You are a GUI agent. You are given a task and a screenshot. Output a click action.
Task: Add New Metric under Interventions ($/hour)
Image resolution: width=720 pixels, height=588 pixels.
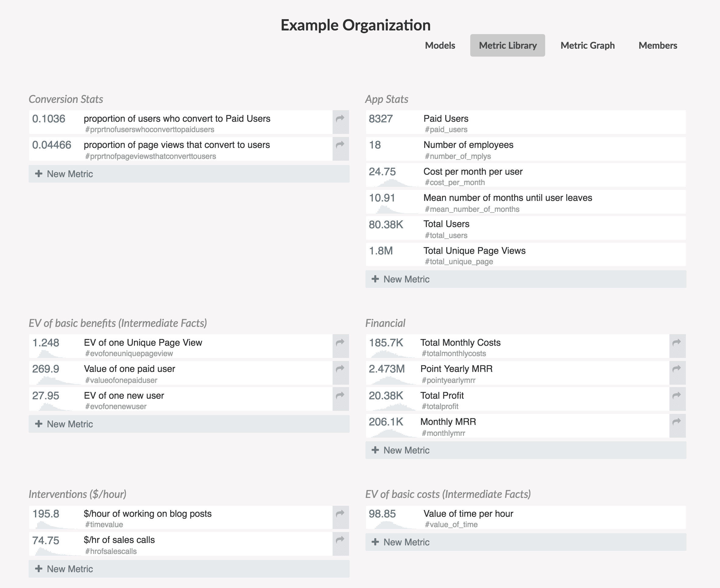pyautogui.click(x=189, y=569)
